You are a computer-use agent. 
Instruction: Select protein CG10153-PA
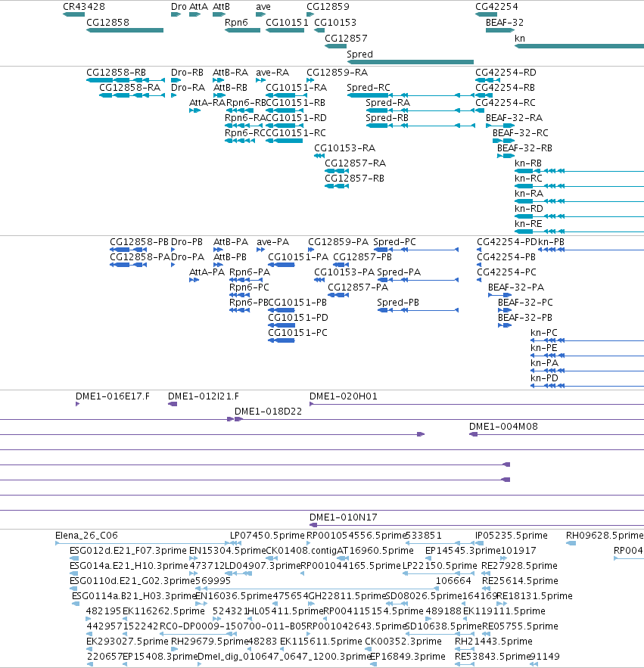pos(319,280)
